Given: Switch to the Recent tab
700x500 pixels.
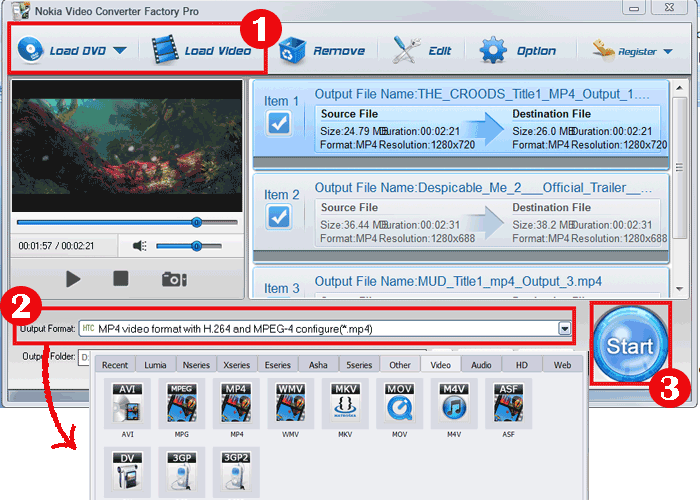Looking at the screenshot, I should [x=115, y=365].
